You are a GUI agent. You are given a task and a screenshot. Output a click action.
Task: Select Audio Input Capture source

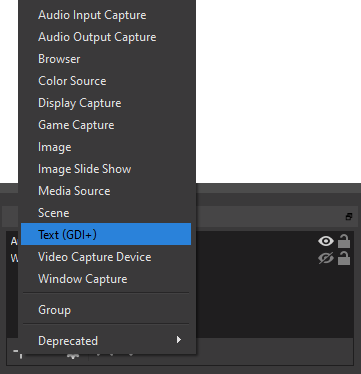tap(106, 15)
